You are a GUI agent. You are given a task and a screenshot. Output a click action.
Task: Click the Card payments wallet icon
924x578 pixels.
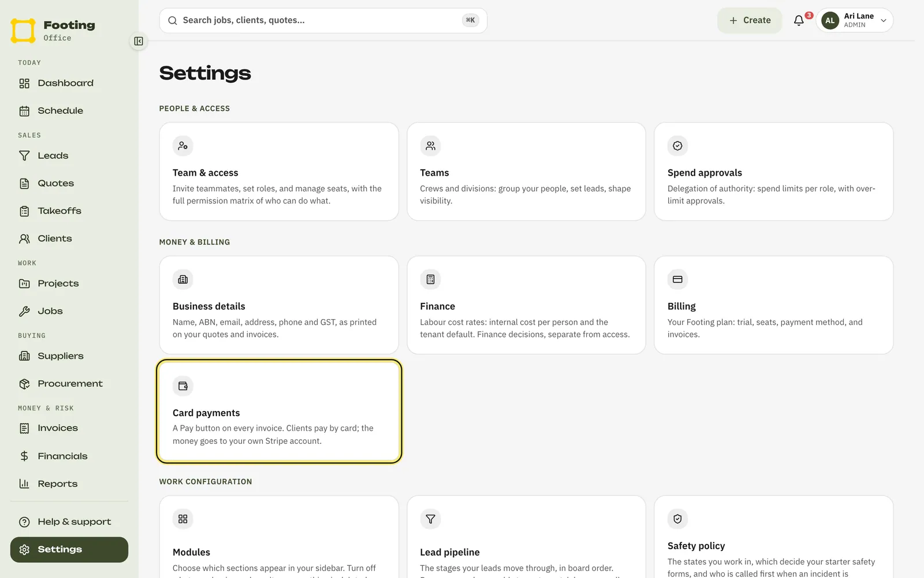click(183, 386)
